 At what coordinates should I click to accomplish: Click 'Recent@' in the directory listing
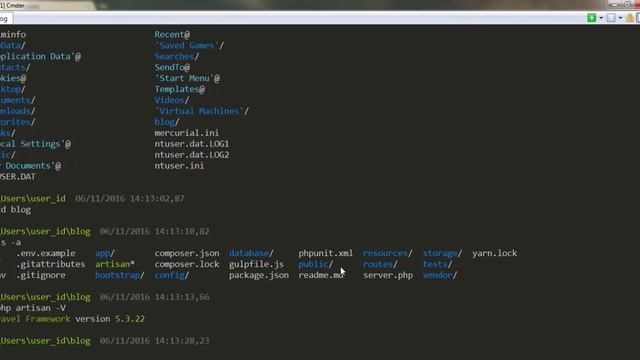172,35
